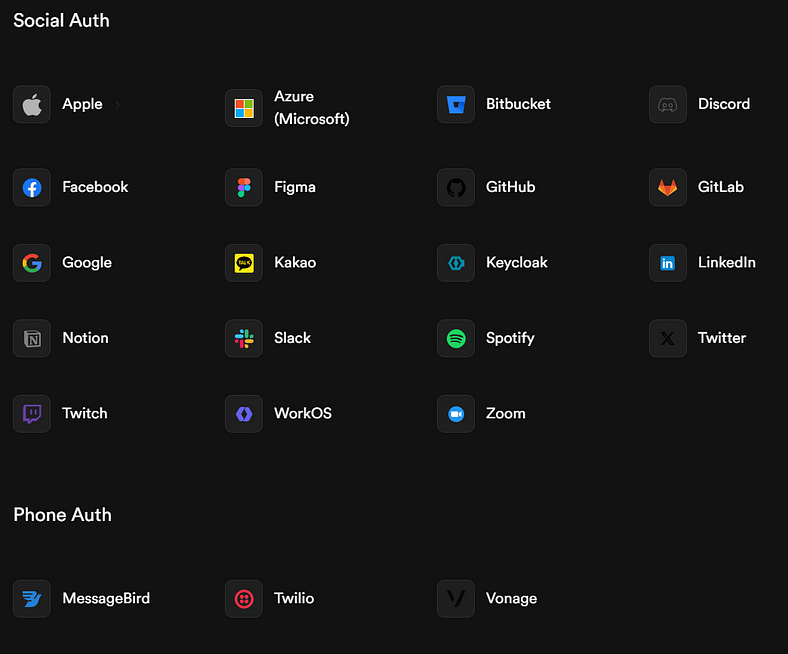The height and width of the screenshot is (654, 788).
Task: Open the Google link text
Action: click(x=87, y=263)
